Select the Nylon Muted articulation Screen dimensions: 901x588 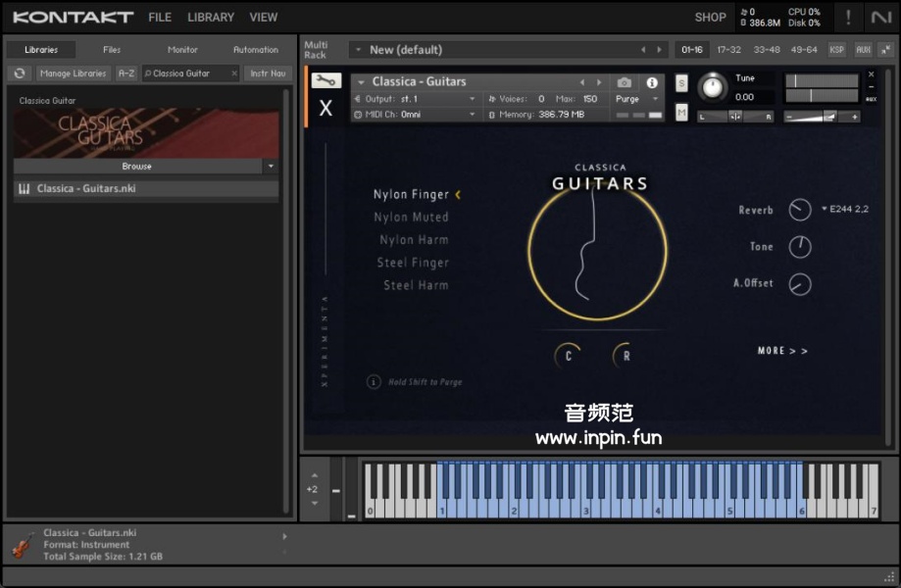(x=411, y=218)
